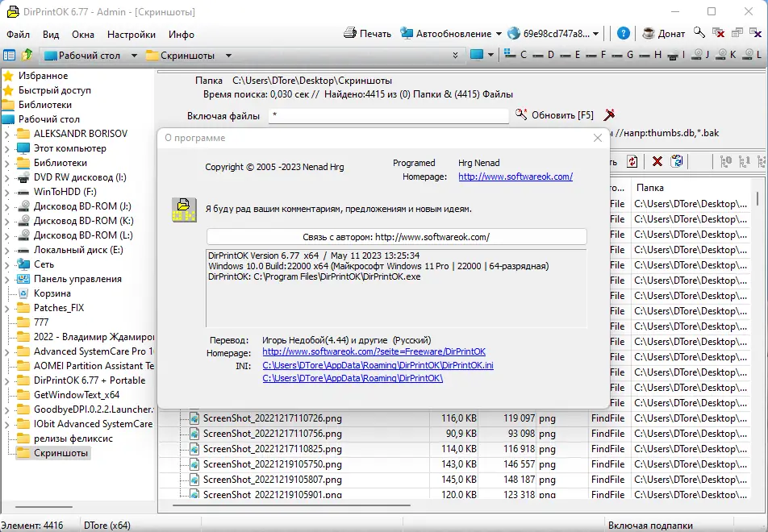Image resolution: width=768 pixels, height=532 pixels.
Task: Open the Скриншоты path dropdown arrow
Action: pos(228,56)
